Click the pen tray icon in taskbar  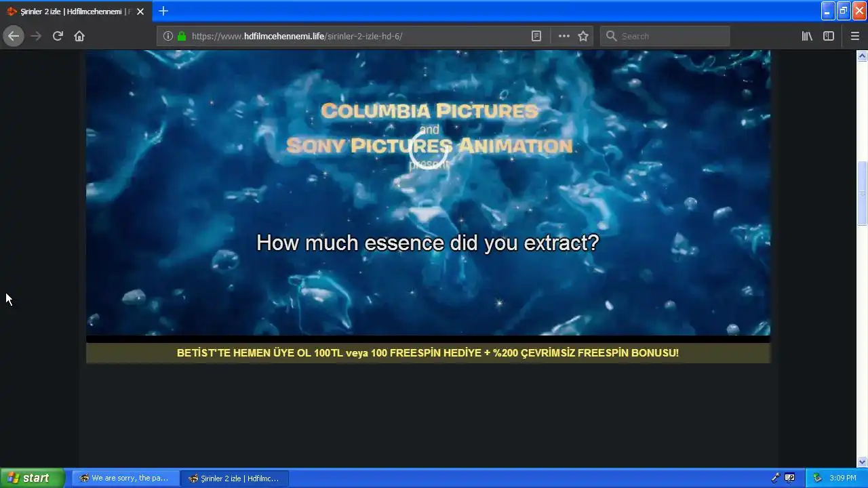tap(776, 478)
